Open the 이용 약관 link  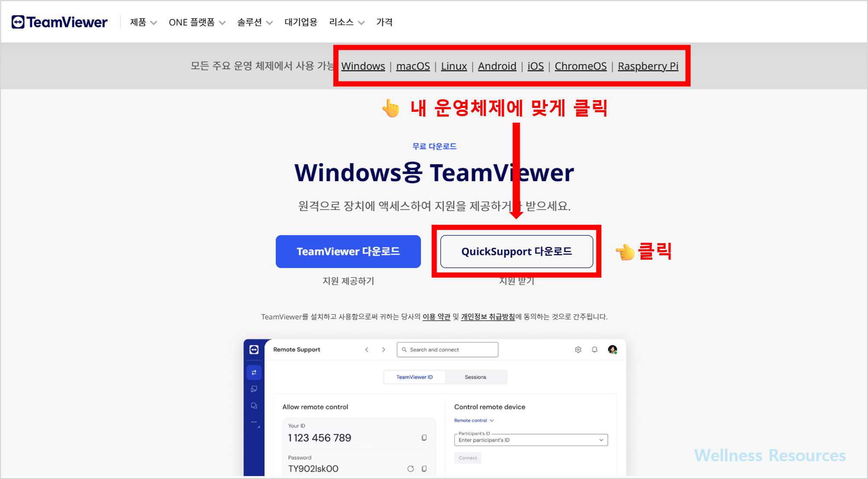point(436,317)
